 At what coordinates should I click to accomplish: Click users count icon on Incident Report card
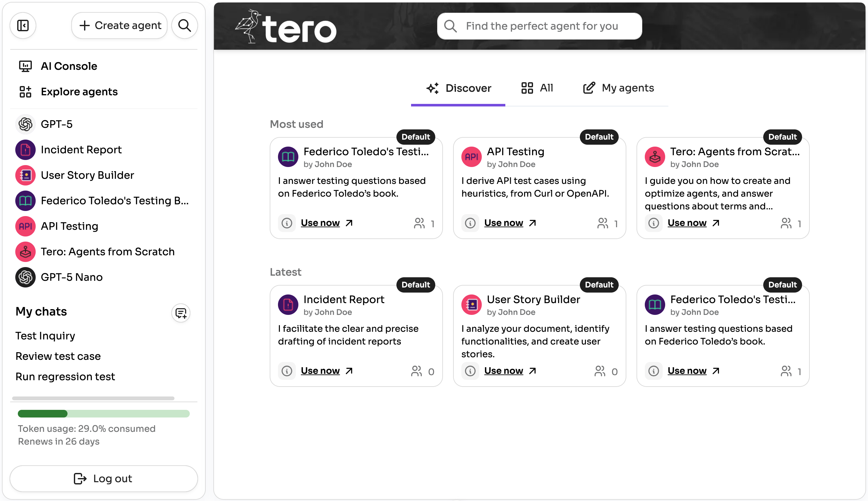(416, 371)
